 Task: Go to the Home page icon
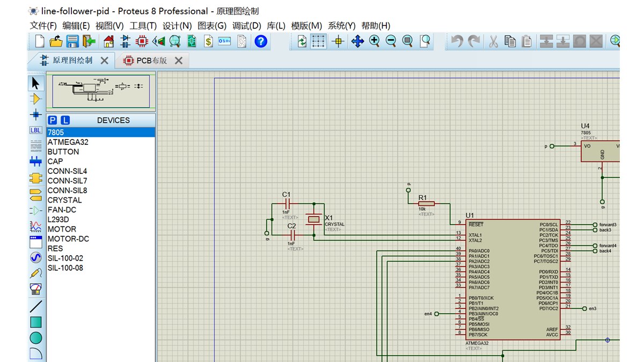click(109, 41)
